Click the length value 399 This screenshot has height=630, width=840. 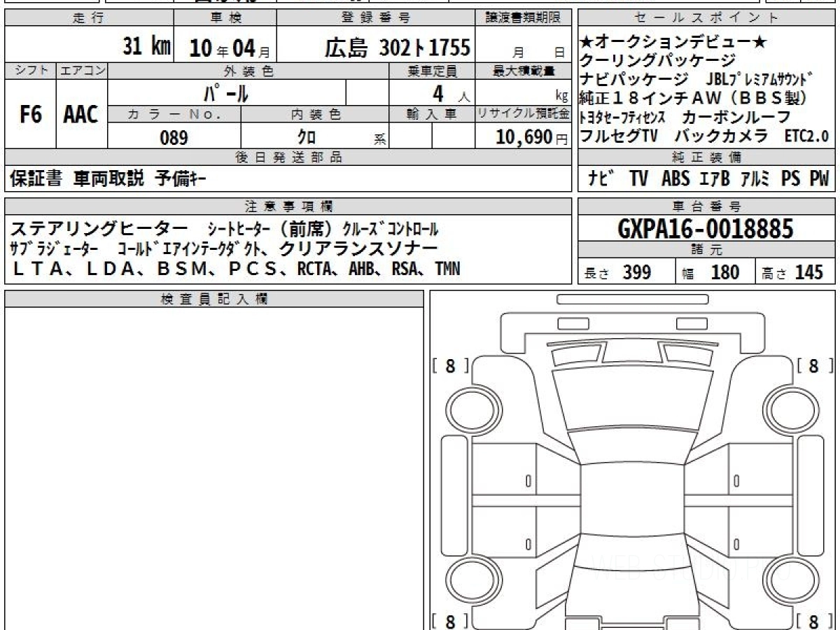636,272
